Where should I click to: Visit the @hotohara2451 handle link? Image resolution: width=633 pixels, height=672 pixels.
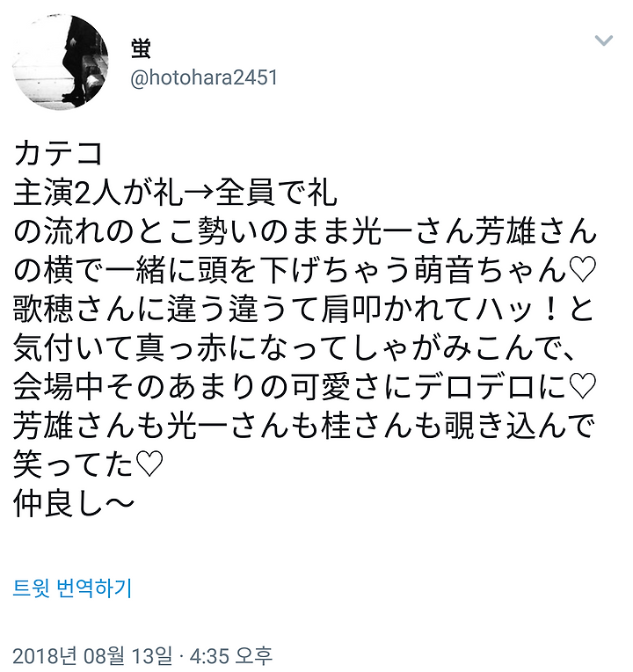tap(204, 77)
